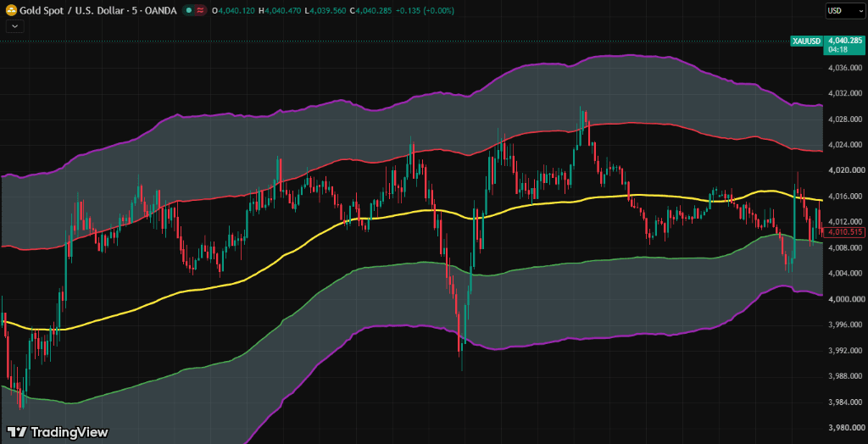Click the 3,984.000 price axis label
This screenshot has width=868, height=444.
pos(845,402)
